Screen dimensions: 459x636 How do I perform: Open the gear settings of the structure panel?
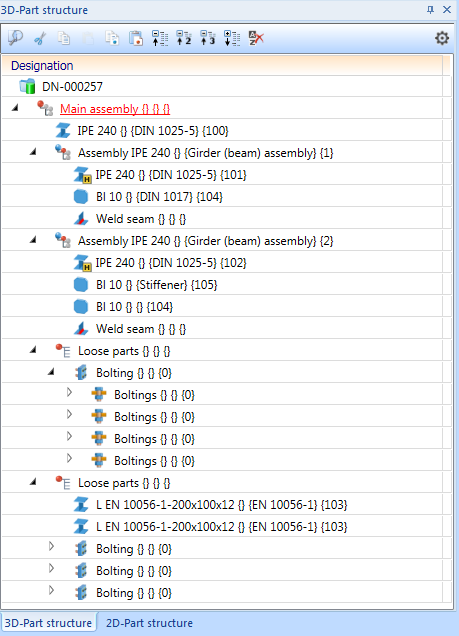tap(442, 38)
